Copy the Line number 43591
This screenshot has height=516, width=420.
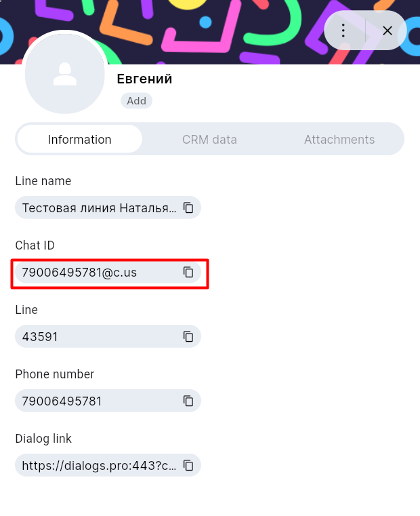[x=188, y=337]
